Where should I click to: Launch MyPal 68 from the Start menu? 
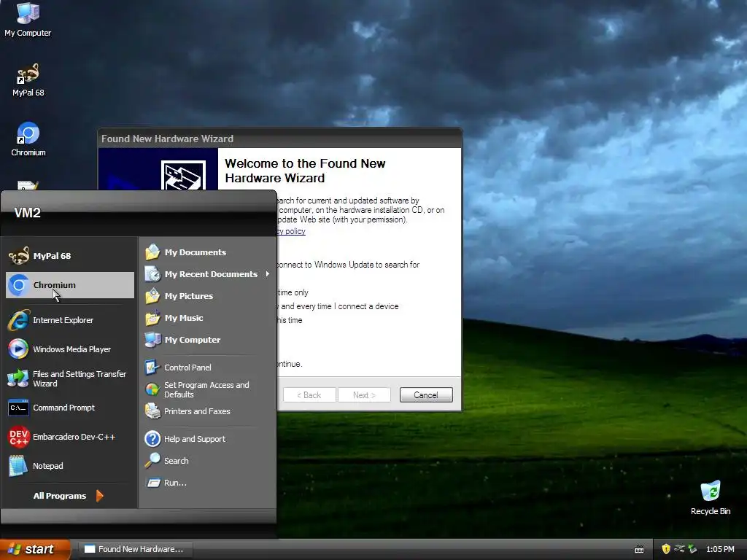[69, 256]
